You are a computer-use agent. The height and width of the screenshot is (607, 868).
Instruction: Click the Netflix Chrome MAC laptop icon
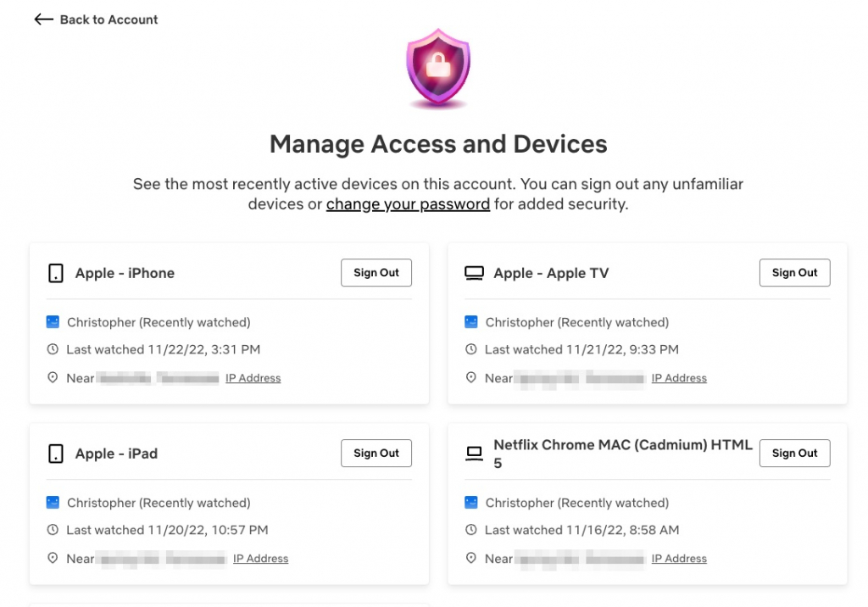(x=472, y=453)
